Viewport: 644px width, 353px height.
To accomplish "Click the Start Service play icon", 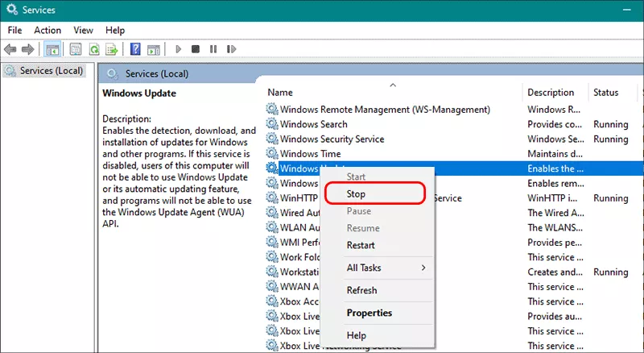I will tap(178, 49).
